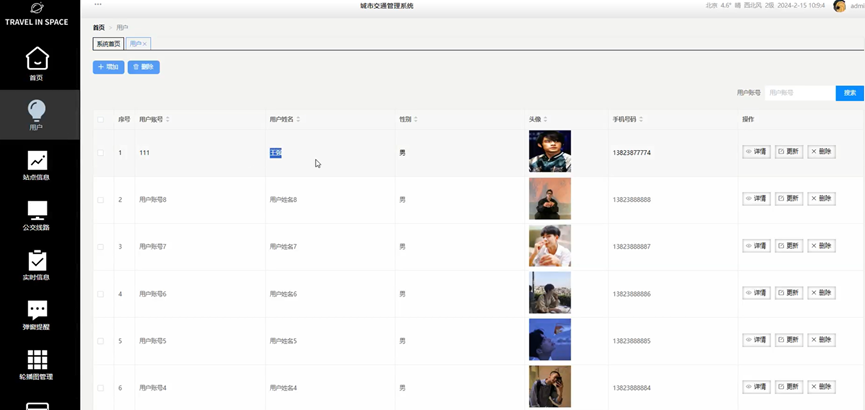Tick checkbox for row 用户账号6
865x410 pixels.
click(x=100, y=294)
